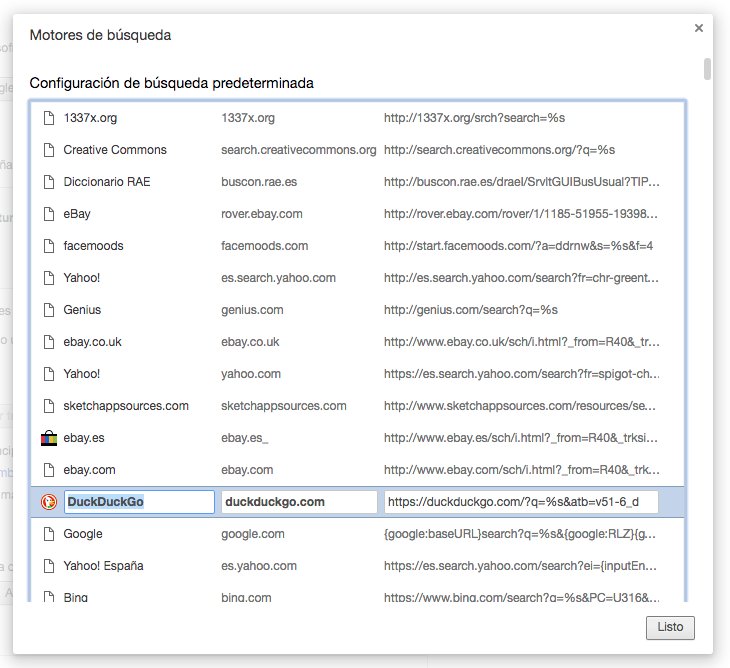The width and height of the screenshot is (730, 668).
Task: Click the es.yahoo.com keyword
Action: point(259,566)
